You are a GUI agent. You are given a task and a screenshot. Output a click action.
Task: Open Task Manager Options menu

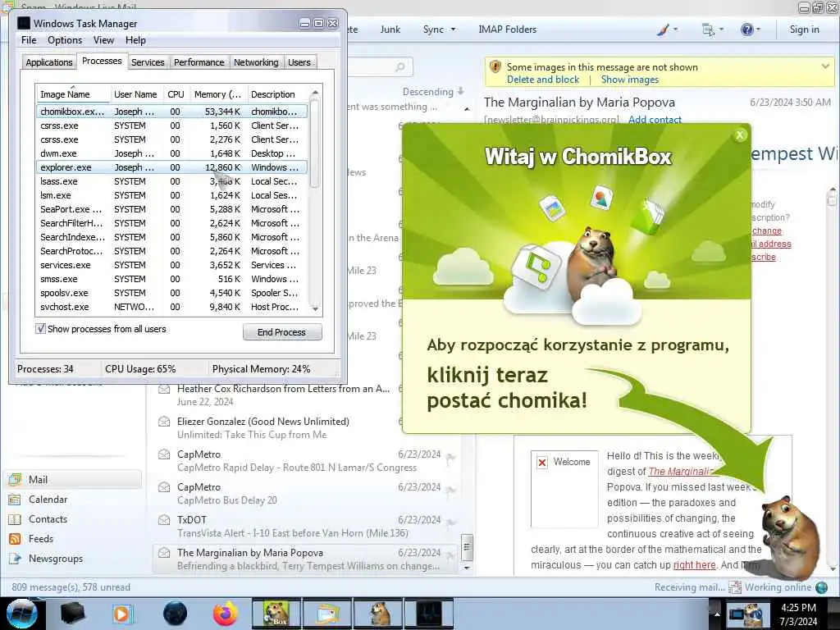(65, 40)
